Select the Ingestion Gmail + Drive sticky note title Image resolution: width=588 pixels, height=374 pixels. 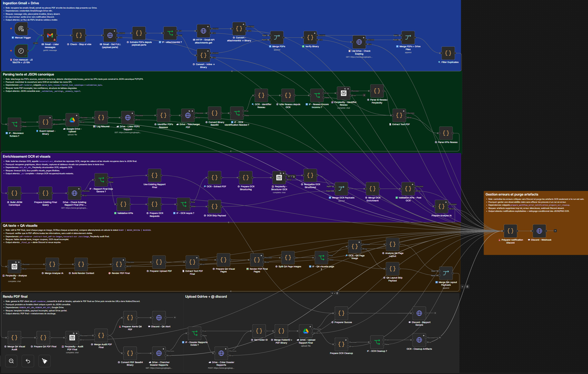(21, 3)
